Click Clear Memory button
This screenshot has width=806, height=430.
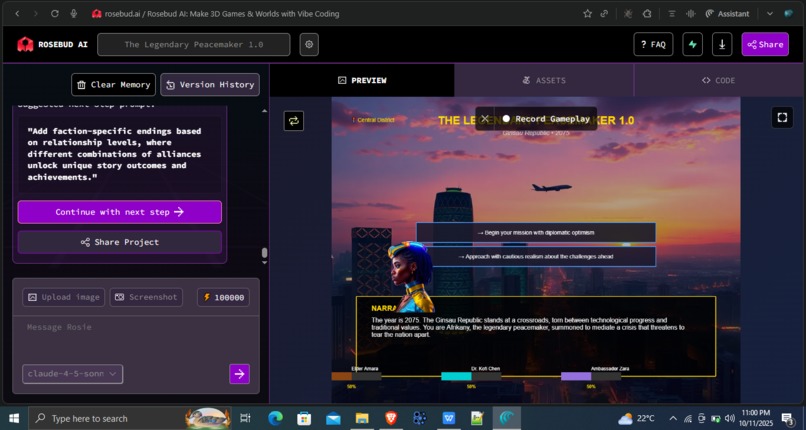[114, 85]
